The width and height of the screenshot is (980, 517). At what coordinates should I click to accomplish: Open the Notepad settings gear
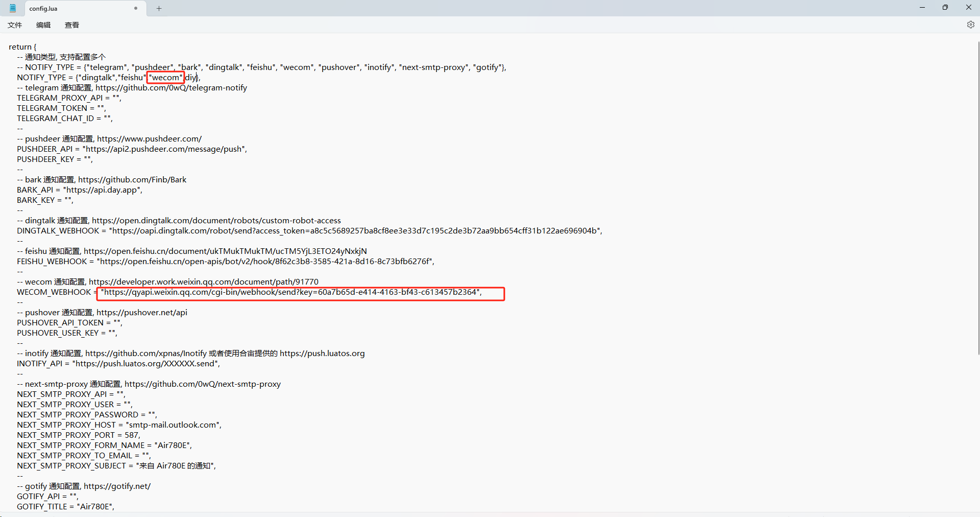970,25
